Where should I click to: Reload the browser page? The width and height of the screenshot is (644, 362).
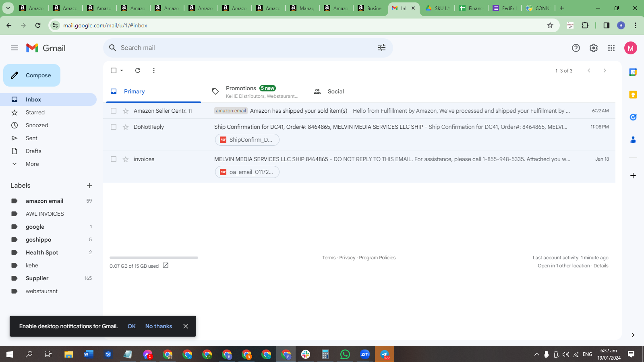[x=38, y=25]
